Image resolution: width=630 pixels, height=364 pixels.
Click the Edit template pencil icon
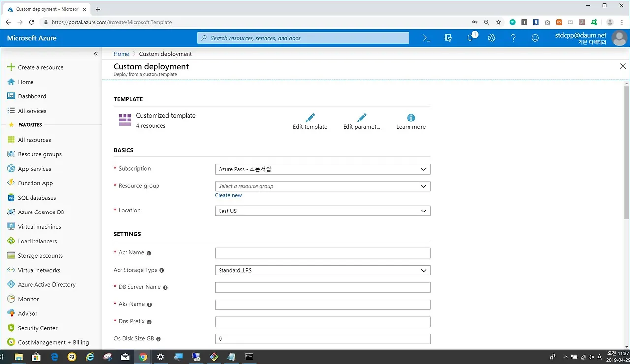[x=310, y=118]
